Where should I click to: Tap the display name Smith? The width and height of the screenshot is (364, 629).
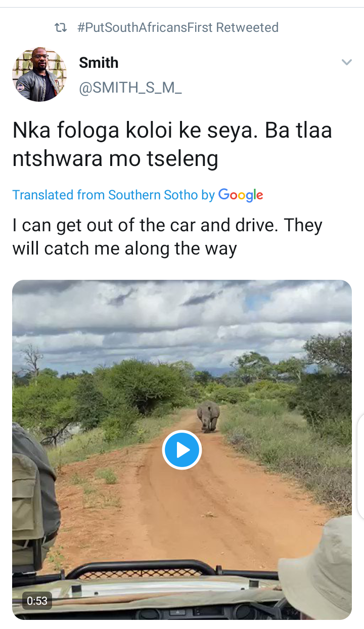99,63
